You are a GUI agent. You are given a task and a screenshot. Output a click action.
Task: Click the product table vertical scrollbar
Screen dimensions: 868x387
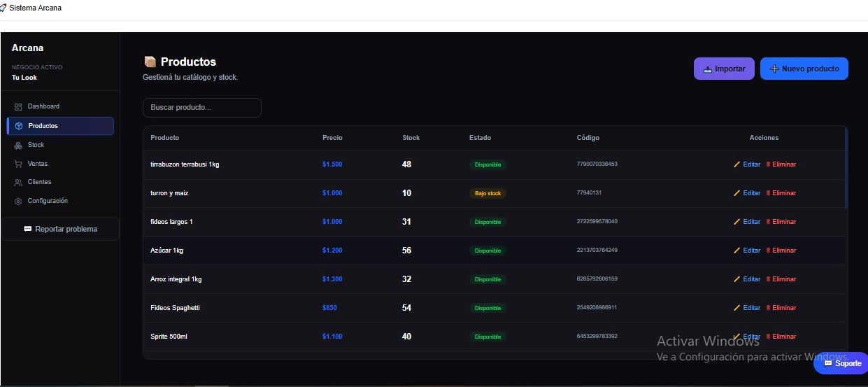tap(846, 168)
